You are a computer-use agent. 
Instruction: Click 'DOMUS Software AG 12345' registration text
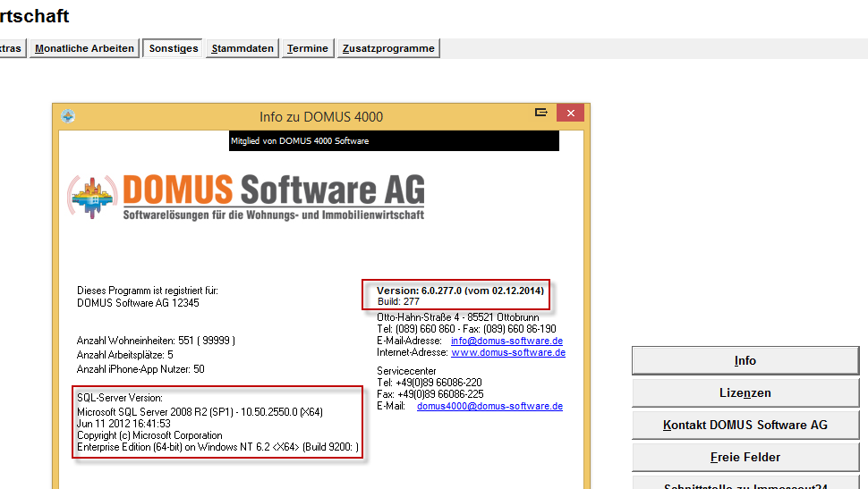pos(138,303)
